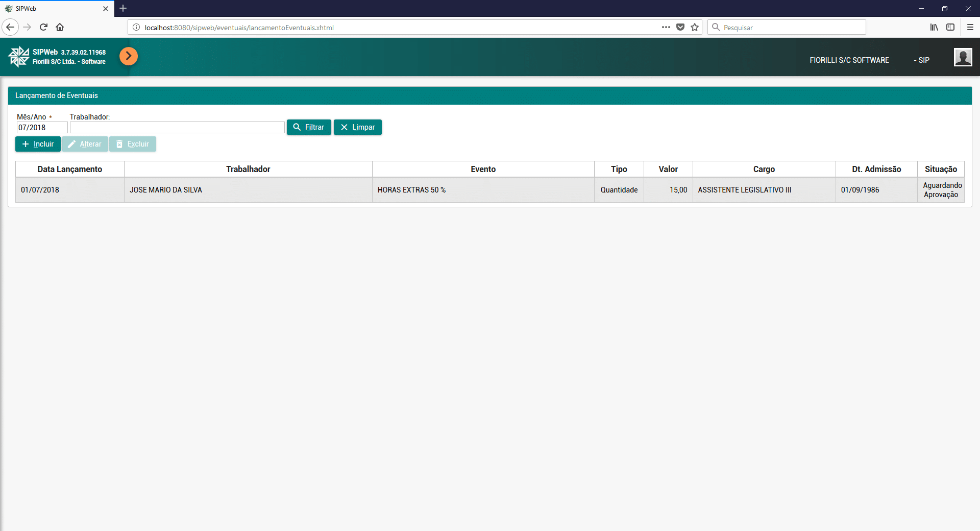Toggle the browser sidebar view
Image resolution: width=980 pixels, height=531 pixels.
click(x=950, y=27)
